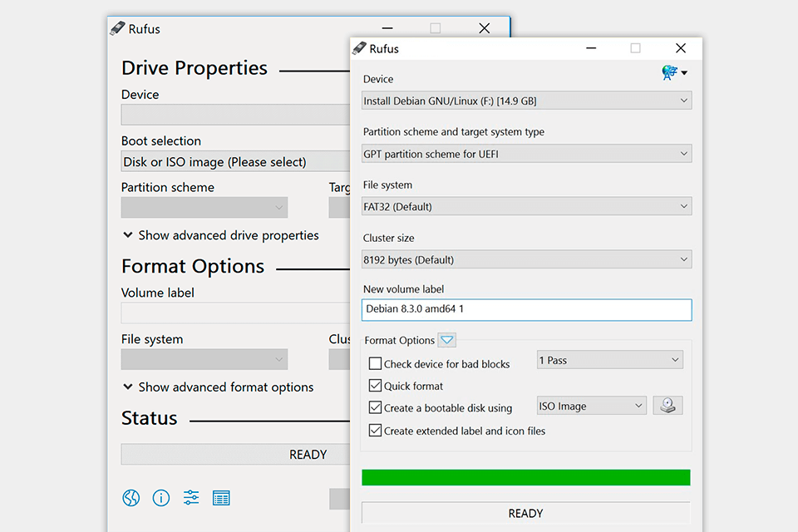The width and height of the screenshot is (798, 532).
Task: Open the Device dropdown showing Install Debian GNU/Linux
Action: pos(526,101)
